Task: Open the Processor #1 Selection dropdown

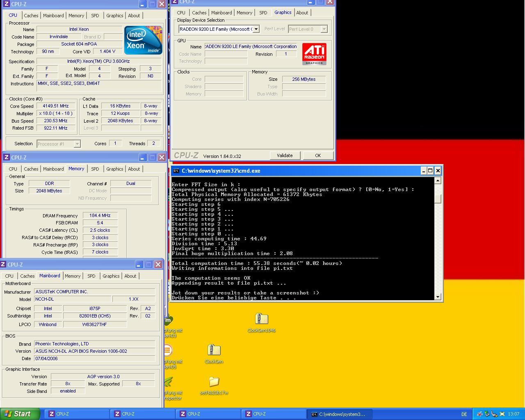Action: coord(77,144)
